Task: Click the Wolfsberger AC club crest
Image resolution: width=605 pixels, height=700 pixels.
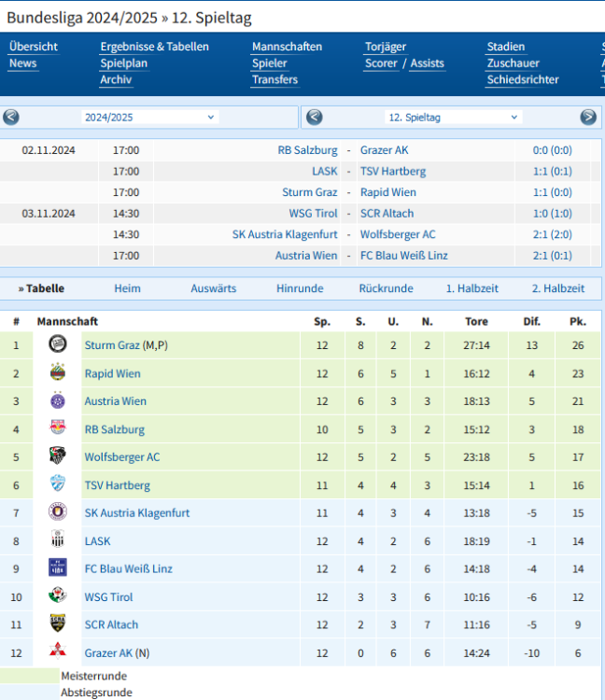Action: tap(58, 456)
